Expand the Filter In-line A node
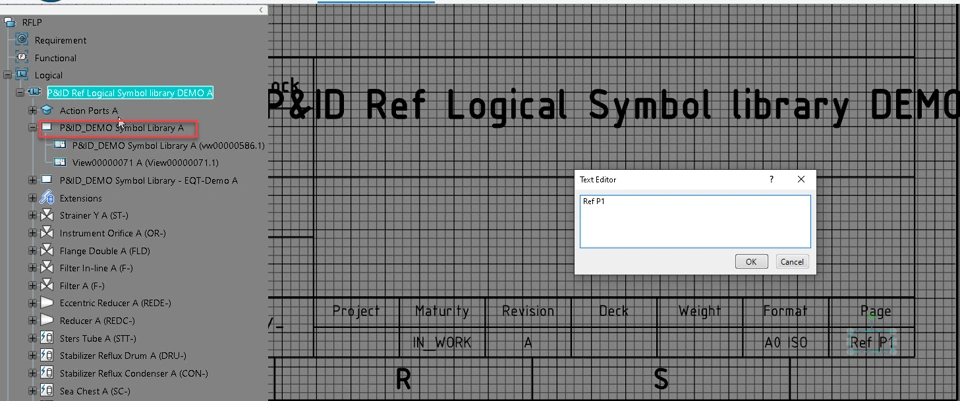 coord(32,268)
